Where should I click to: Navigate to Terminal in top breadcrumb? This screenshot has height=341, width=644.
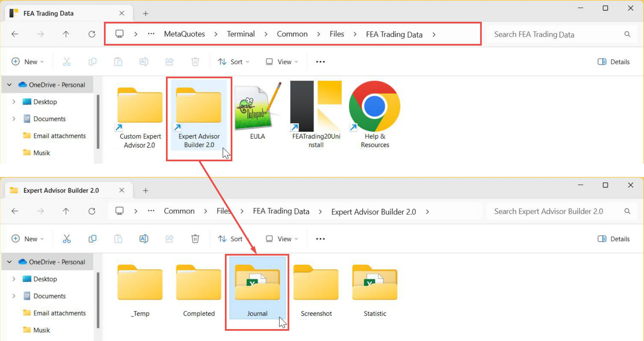pos(241,34)
